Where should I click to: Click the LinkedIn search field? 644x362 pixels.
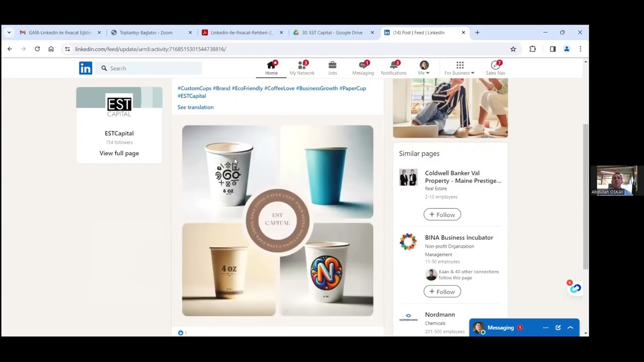click(x=149, y=68)
